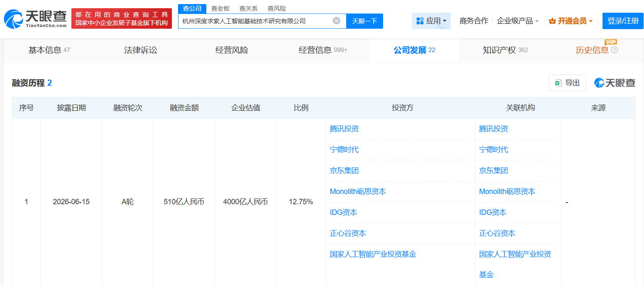Expand the 企业级产品 dropdown
This screenshot has height=285, width=644.
(518, 21)
